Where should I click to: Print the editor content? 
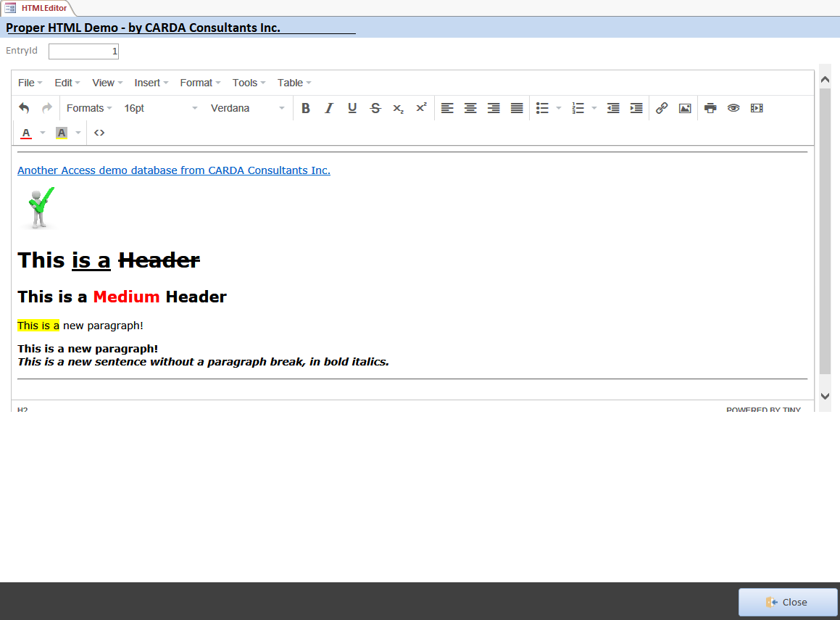[x=710, y=108]
